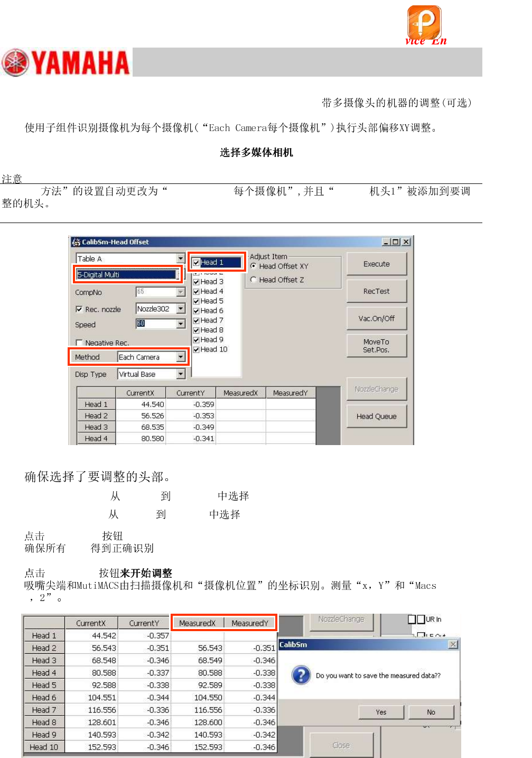Click the -0.353 CurrentY cell

[191, 416]
